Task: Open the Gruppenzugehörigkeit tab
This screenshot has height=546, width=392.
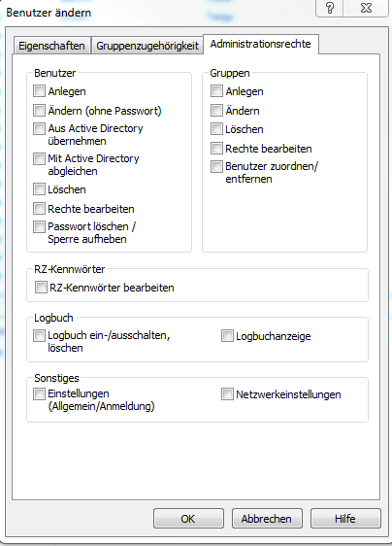Action: [x=147, y=46]
